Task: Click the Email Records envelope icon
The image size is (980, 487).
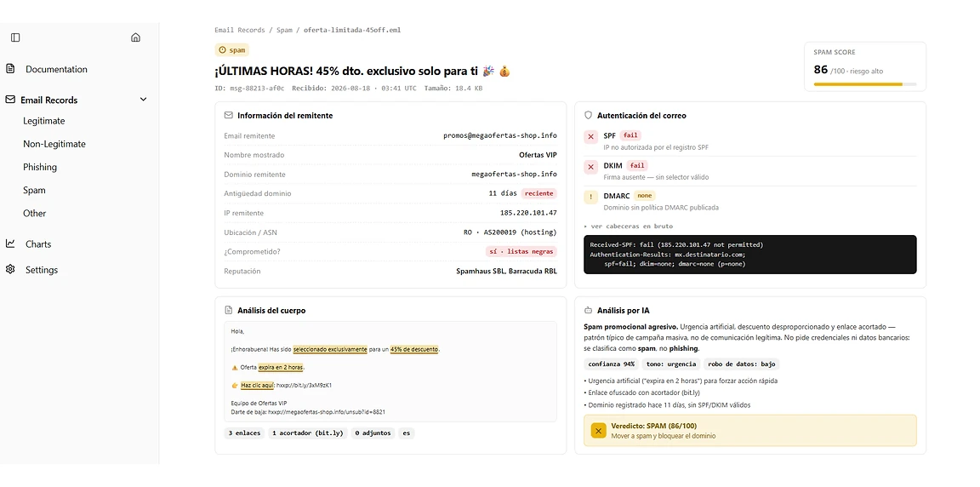Action: [10, 100]
